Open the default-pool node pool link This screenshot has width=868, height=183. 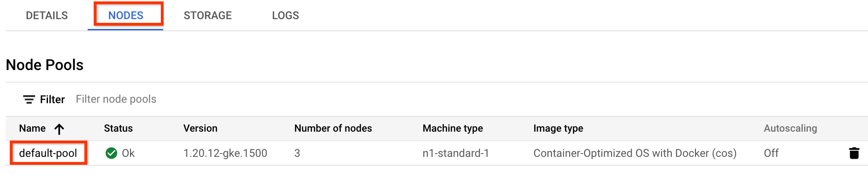[48, 153]
